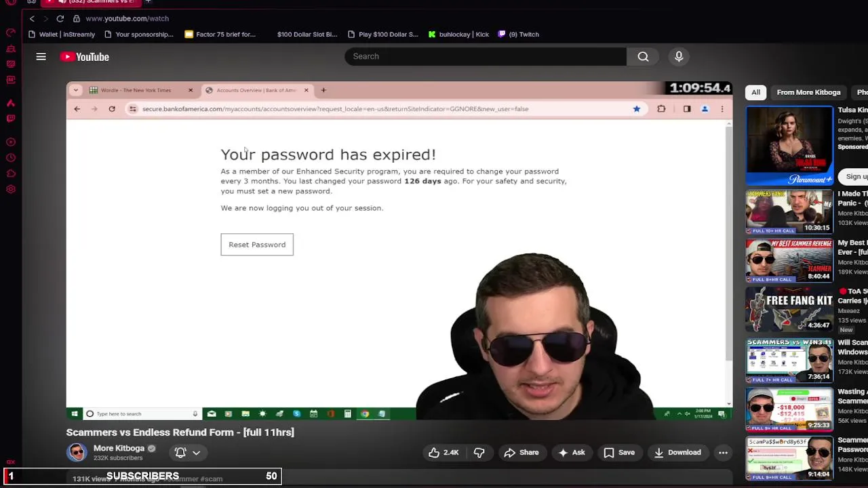Share the video
Image resolution: width=868 pixels, height=488 pixels.
click(x=521, y=453)
